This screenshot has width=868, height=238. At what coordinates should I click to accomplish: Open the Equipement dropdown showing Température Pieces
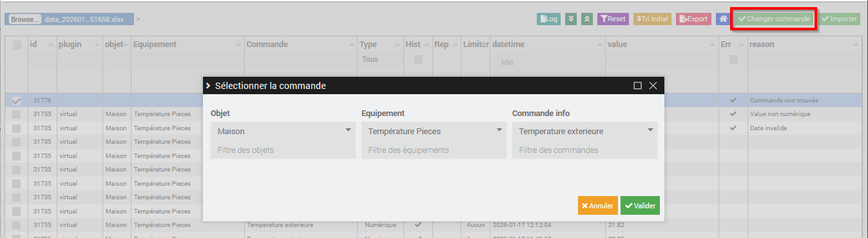point(434,131)
